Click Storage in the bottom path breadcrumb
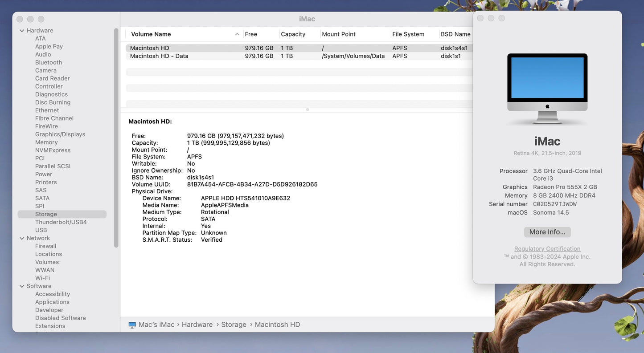 (234, 325)
